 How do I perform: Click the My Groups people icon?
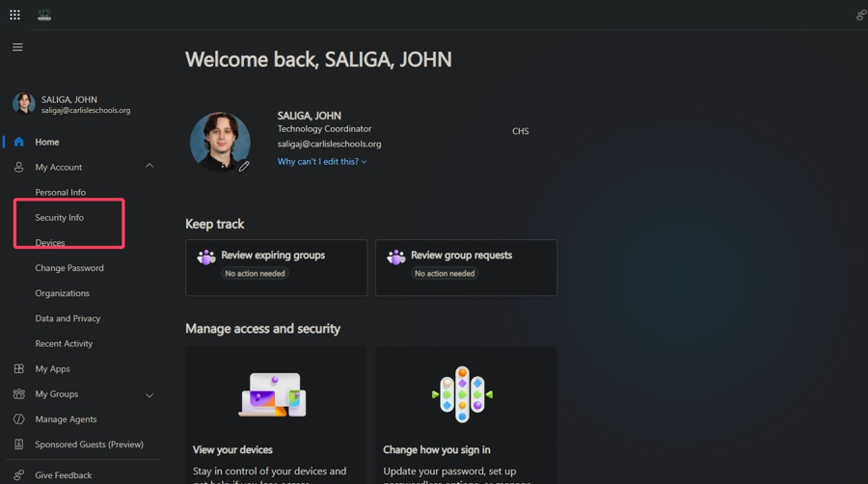pyautogui.click(x=19, y=393)
